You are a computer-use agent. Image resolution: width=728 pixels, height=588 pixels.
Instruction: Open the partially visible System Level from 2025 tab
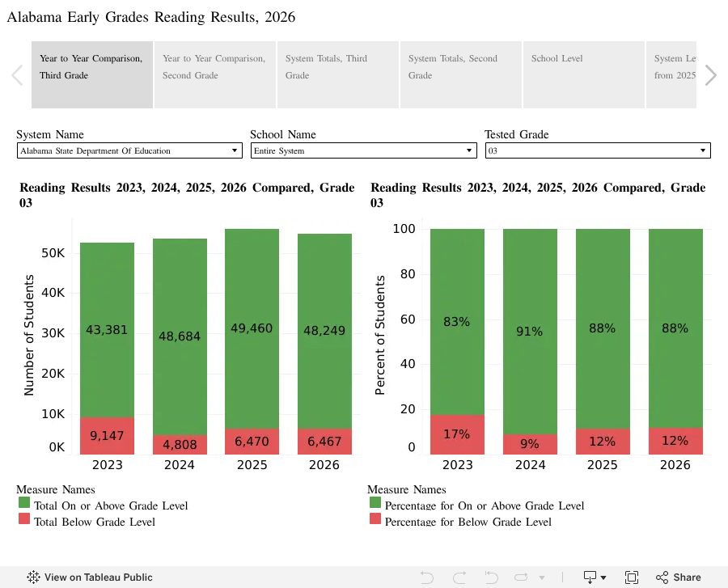click(671, 74)
